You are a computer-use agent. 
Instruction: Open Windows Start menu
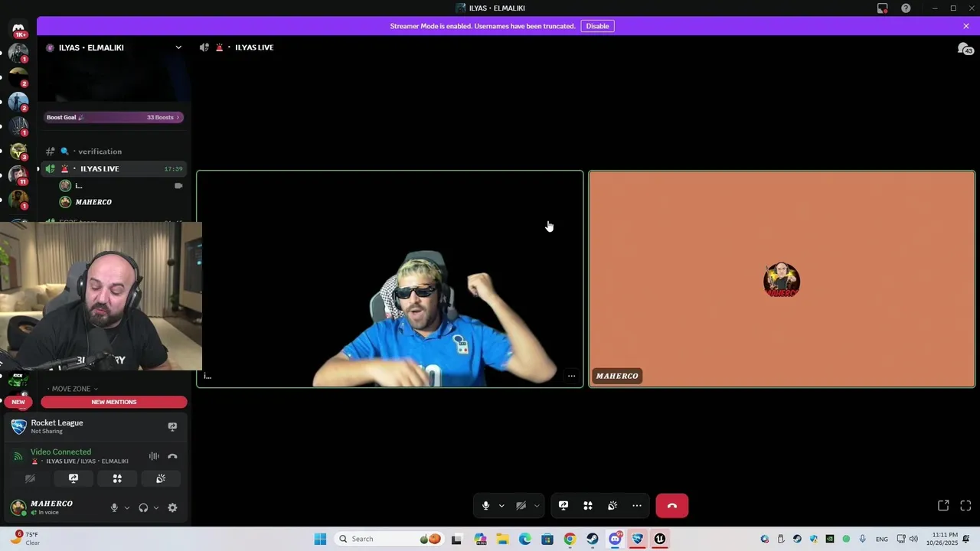320,539
